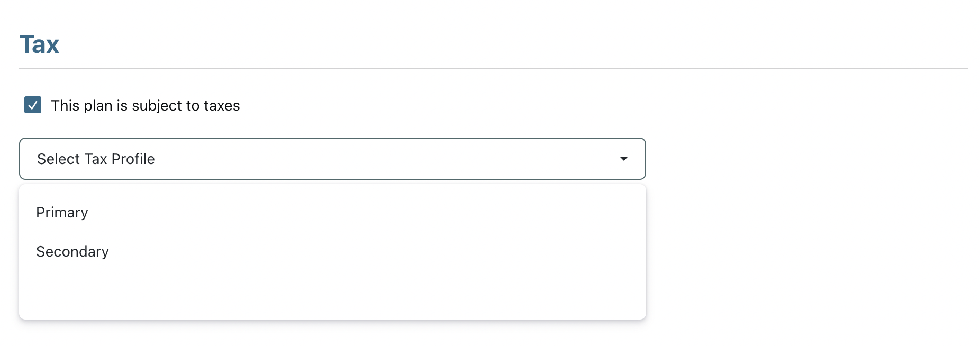The image size is (980, 346).
Task: Click the empty area below Secondary option
Action: [332, 292]
